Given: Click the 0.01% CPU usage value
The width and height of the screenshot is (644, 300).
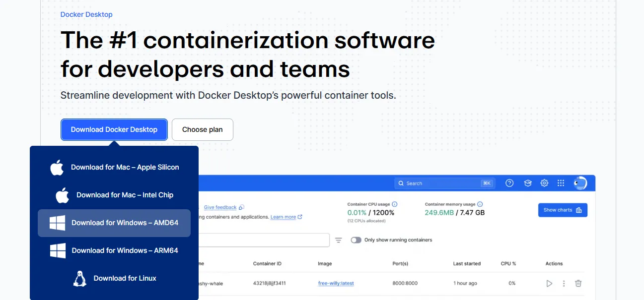Looking at the screenshot, I should coord(357,213).
